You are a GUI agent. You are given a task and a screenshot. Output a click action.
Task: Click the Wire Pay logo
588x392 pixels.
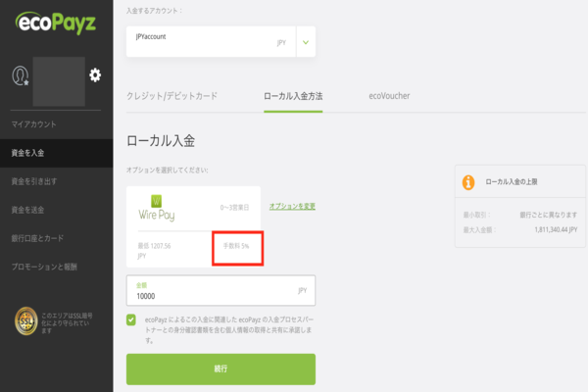[x=157, y=208]
